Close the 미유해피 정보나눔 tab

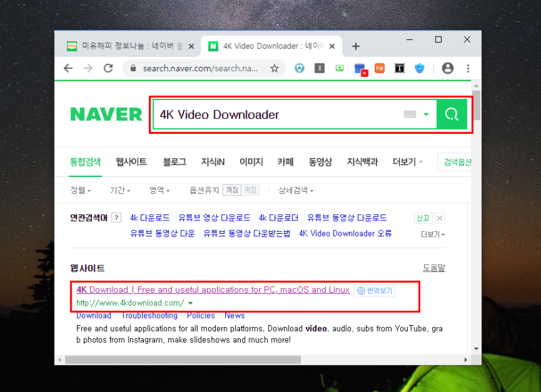[191, 46]
